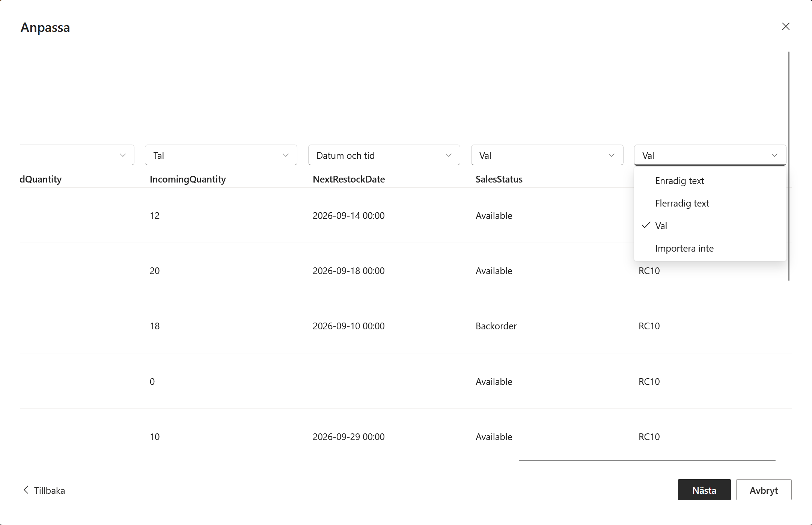The width and height of the screenshot is (812, 525).
Task: Click the NextRestockDate column header
Action: point(349,179)
